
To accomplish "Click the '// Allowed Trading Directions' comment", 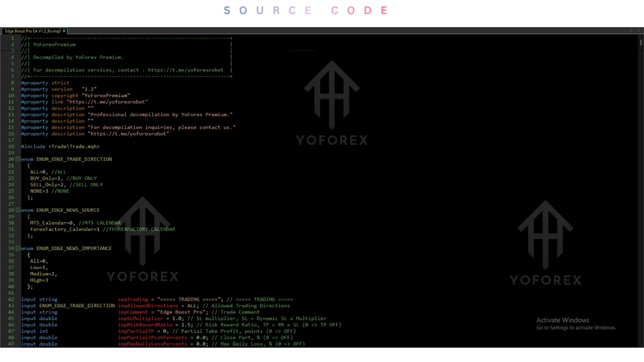I will tap(246, 306).
